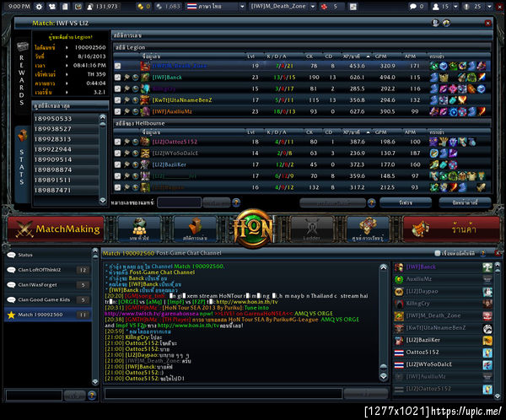Click the hero portrait of [IWF]M_Death_Zone
This screenshot has width=506, height=420.
(x=145, y=66)
